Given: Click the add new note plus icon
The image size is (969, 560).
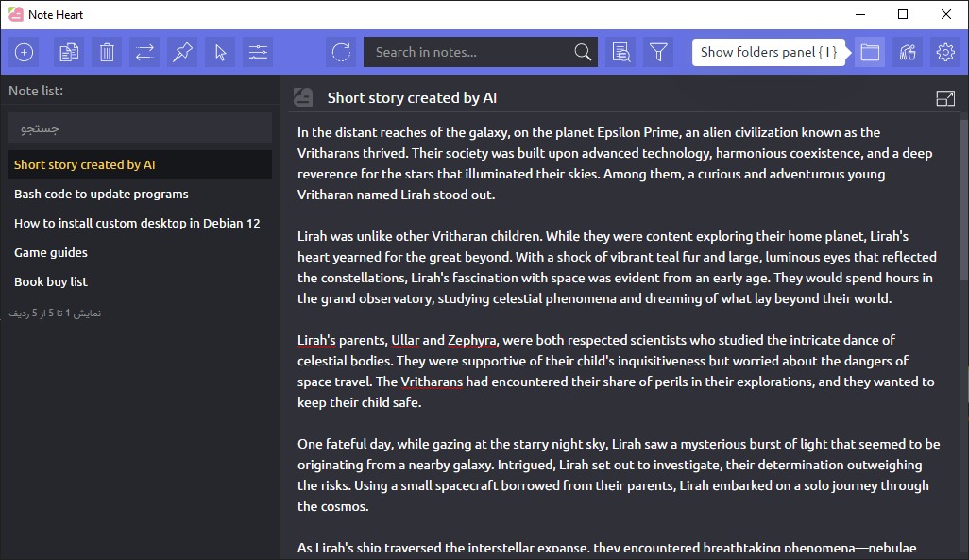Looking at the screenshot, I should [24, 53].
